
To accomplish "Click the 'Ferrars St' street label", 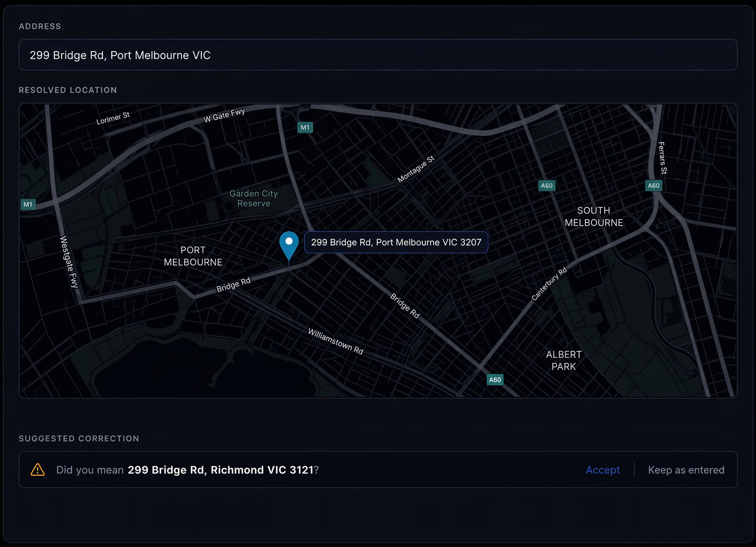I will (663, 158).
